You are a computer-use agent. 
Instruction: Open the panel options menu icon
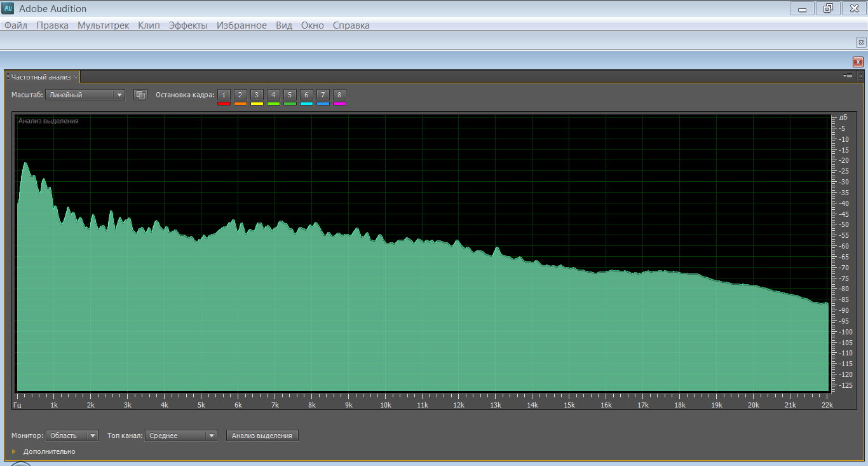[848, 76]
